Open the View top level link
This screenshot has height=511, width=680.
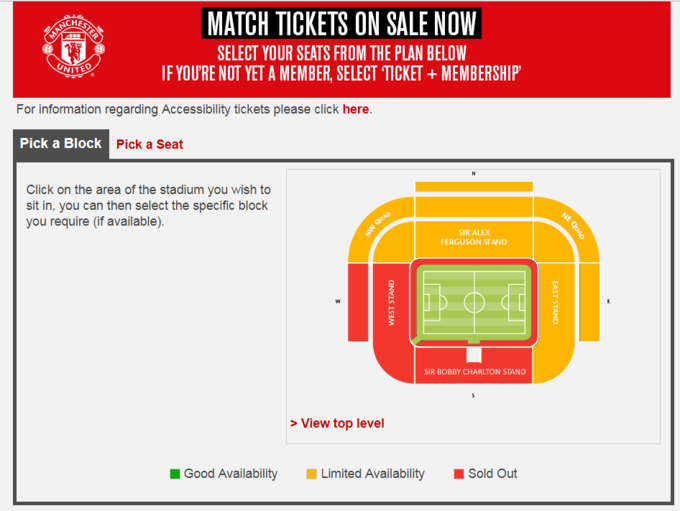point(337,423)
